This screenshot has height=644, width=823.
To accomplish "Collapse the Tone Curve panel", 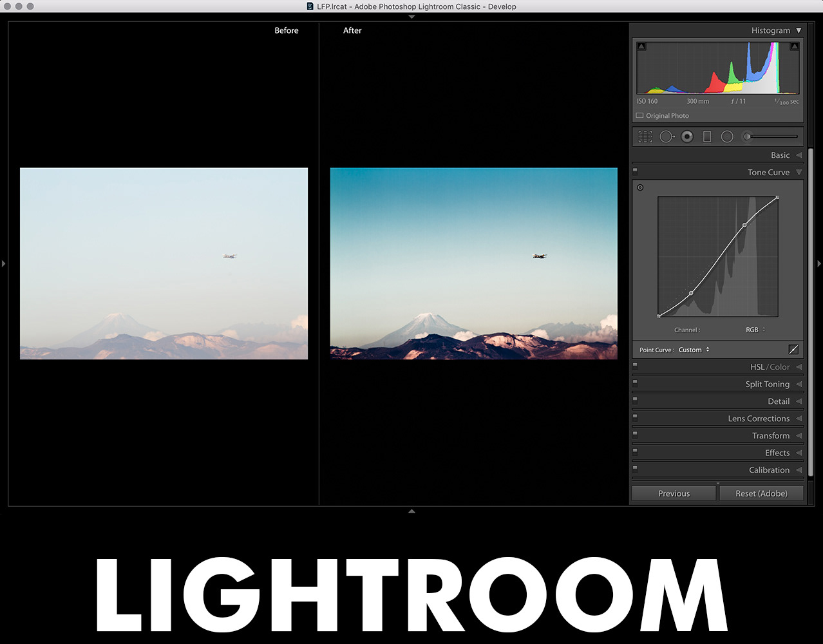I will (799, 173).
